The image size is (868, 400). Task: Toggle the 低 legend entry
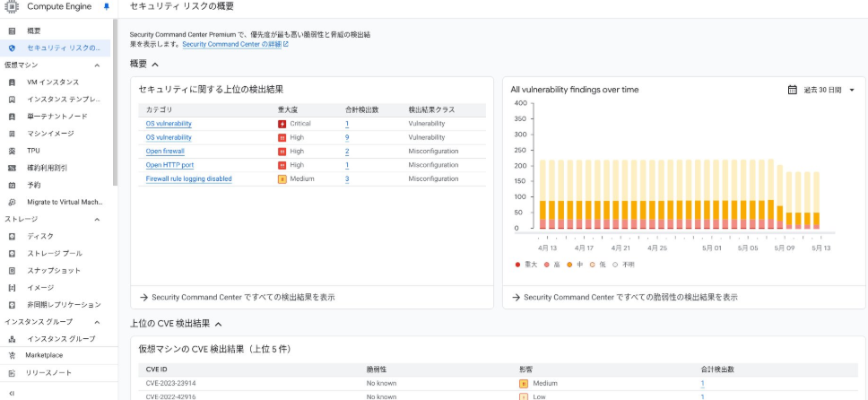pyautogui.click(x=598, y=265)
